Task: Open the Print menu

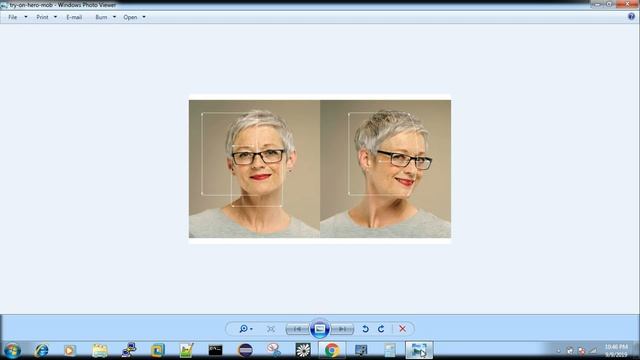Action: (x=42, y=17)
